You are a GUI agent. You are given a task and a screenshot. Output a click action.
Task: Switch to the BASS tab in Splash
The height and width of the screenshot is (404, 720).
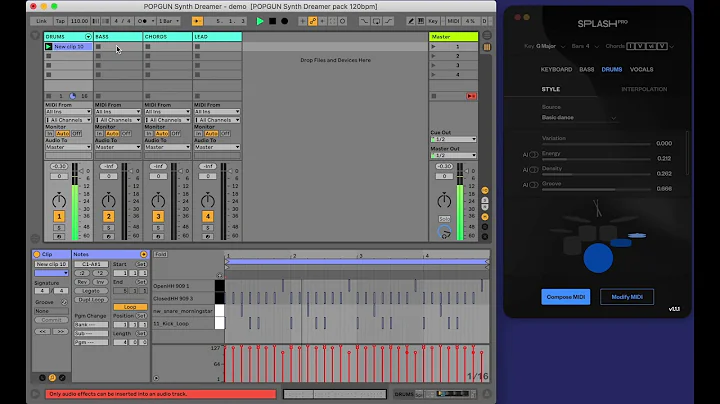tap(586, 69)
